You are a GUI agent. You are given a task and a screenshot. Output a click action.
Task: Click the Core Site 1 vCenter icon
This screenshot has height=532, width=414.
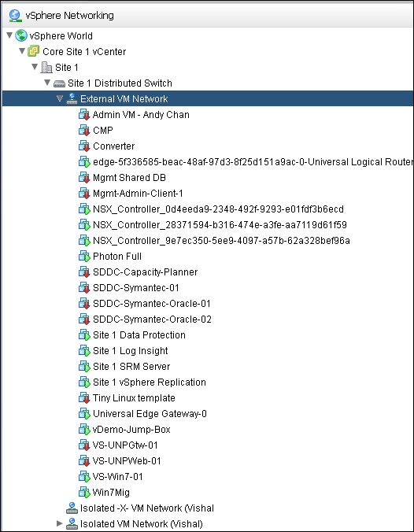[x=34, y=52]
